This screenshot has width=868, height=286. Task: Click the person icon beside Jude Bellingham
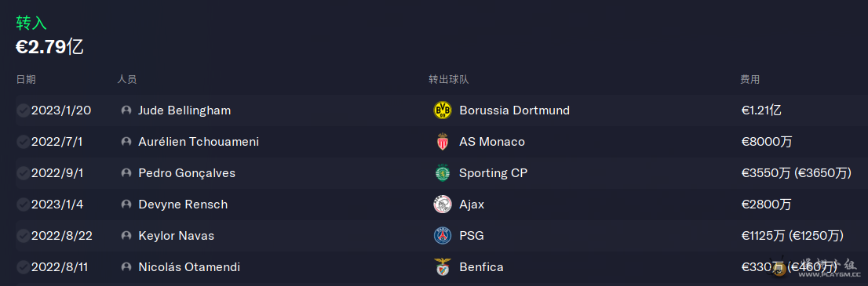point(126,110)
